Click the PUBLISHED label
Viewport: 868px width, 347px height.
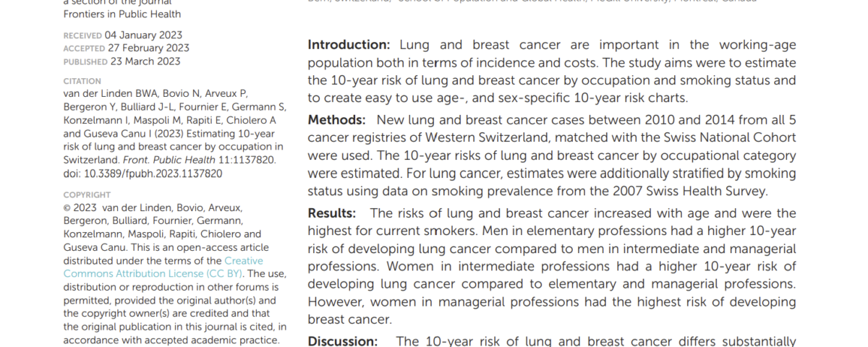click(85, 61)
